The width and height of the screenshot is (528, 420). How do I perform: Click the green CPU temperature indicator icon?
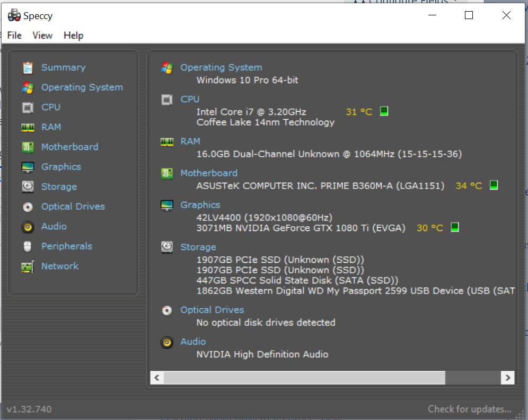[x=384, y=111]
